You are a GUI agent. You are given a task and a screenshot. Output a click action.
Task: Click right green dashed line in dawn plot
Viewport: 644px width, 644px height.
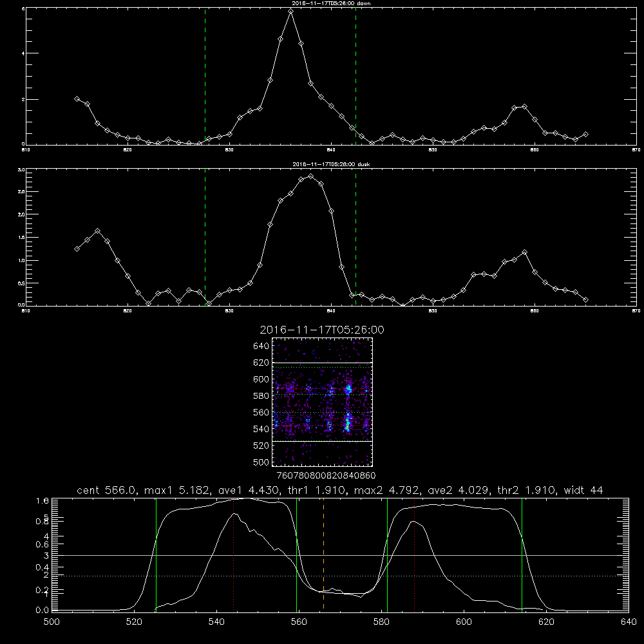coord(355,76)
